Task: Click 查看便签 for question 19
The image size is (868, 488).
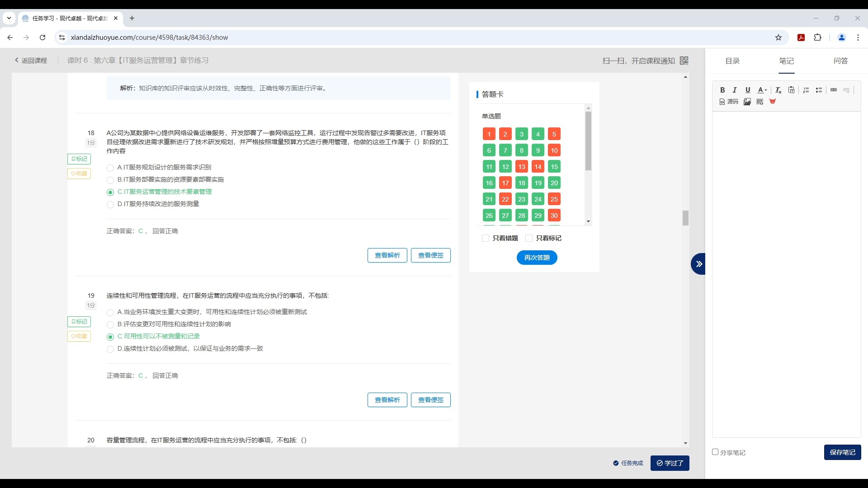Action: point(431,400)
